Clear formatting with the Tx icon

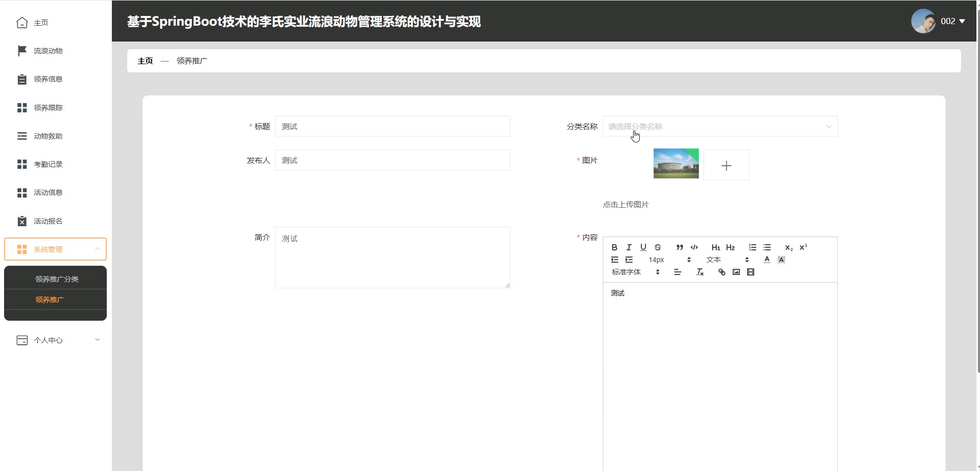point(699,272)
